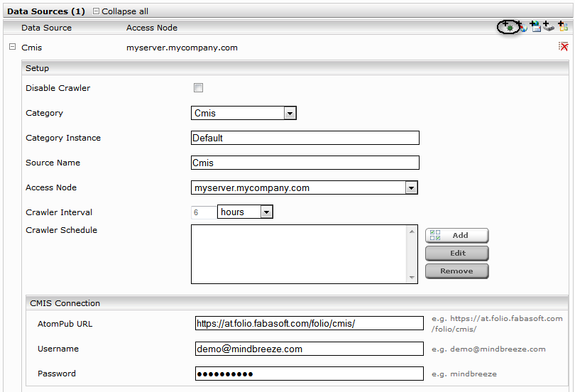Open the Access Node dropdown
The image size is (575, 392).
[410, 187]
